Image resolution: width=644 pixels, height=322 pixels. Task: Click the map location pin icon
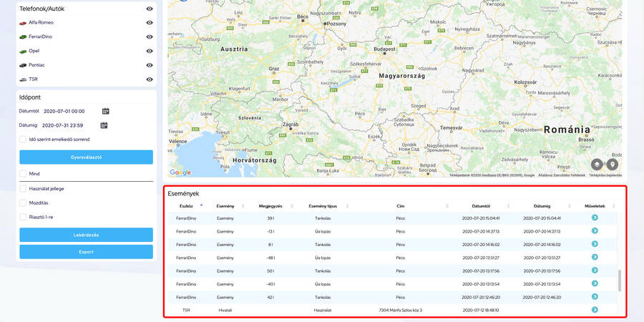click(x=613, y=165)
